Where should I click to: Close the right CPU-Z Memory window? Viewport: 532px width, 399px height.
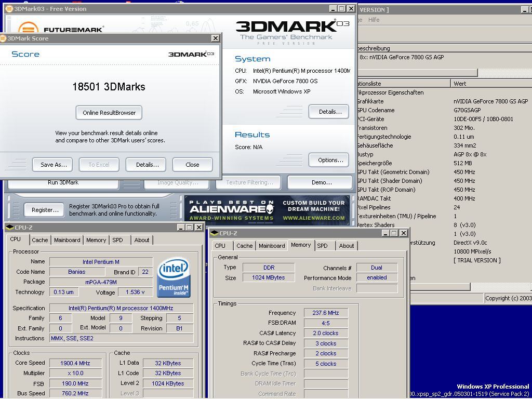pyautogui.click(x=403, y=233)
